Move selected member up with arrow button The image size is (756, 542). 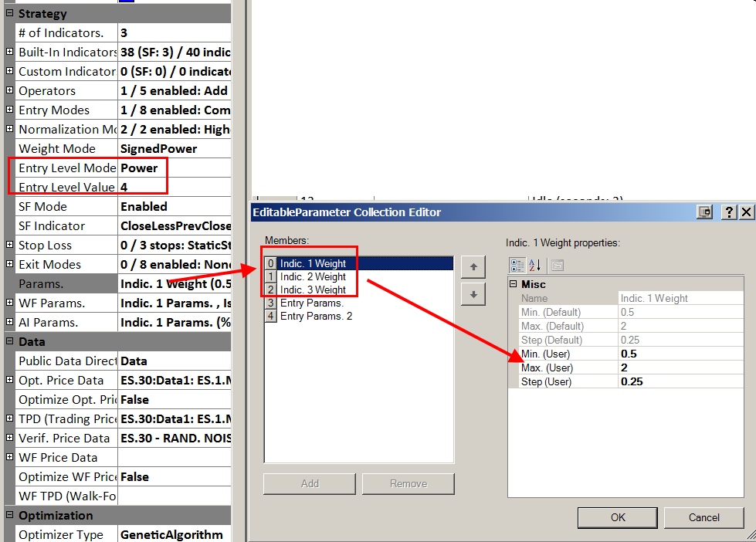[x=473, y=267]
